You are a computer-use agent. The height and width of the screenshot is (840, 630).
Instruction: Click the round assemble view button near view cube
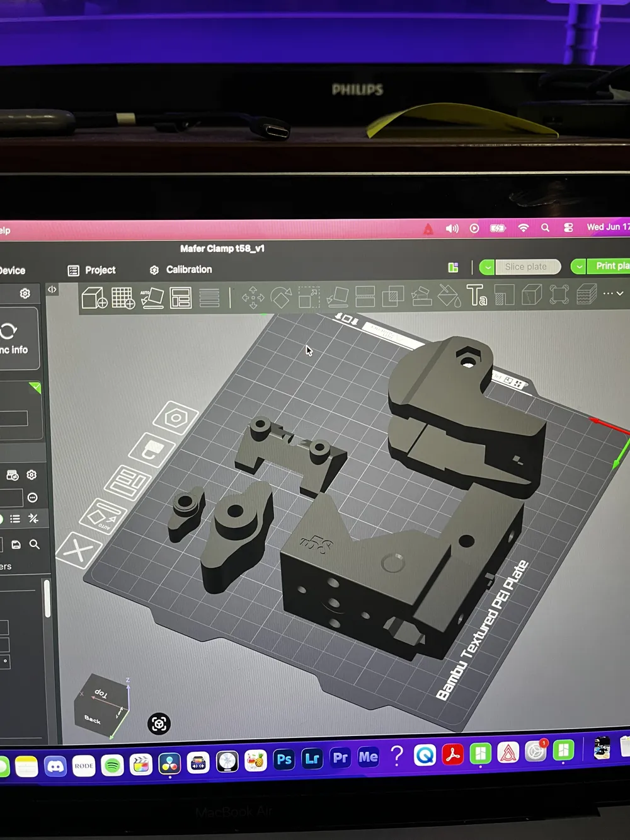pyautogui.click(x=159, y=724)
